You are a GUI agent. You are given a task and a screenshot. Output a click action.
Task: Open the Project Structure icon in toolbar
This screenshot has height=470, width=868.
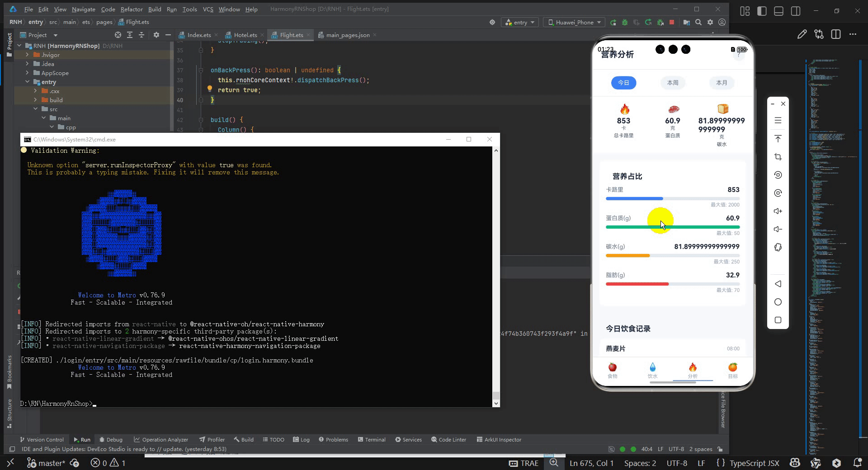pyautogui.click(x=687, y=22)
